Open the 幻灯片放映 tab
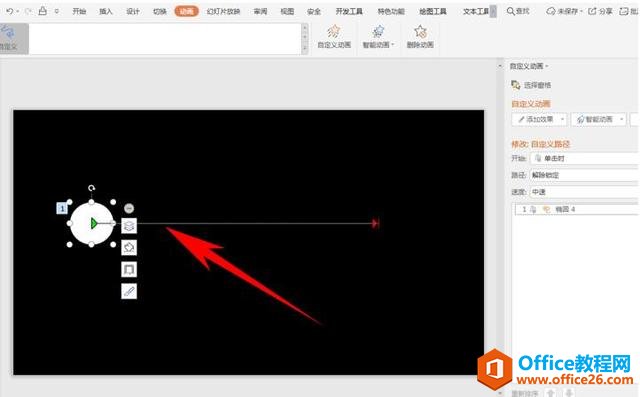This screenshot has width=640, height=397. pos(223,11)
